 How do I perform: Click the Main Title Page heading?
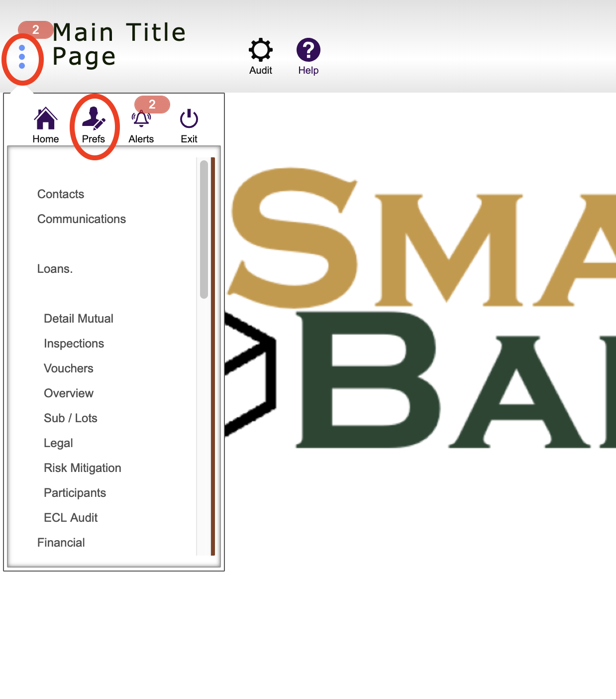pos(119,44)
